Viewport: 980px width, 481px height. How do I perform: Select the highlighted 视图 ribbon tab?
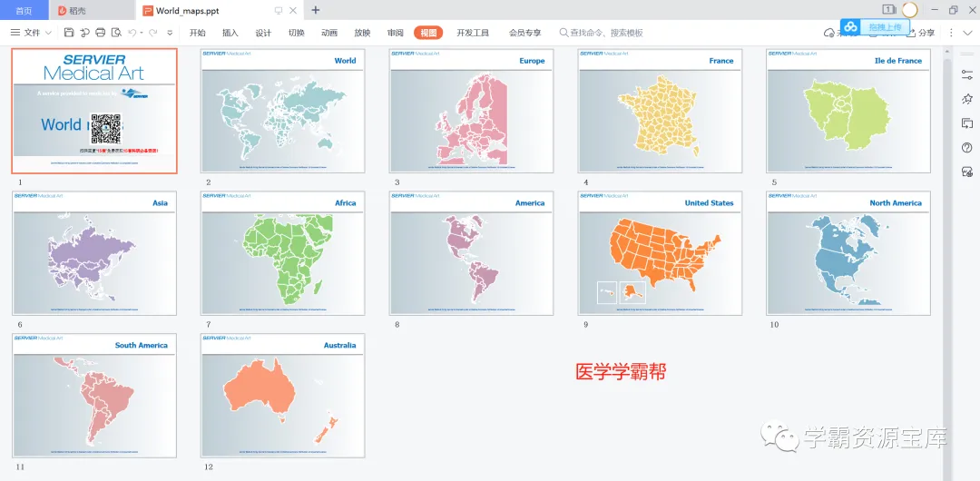(428, 33)
